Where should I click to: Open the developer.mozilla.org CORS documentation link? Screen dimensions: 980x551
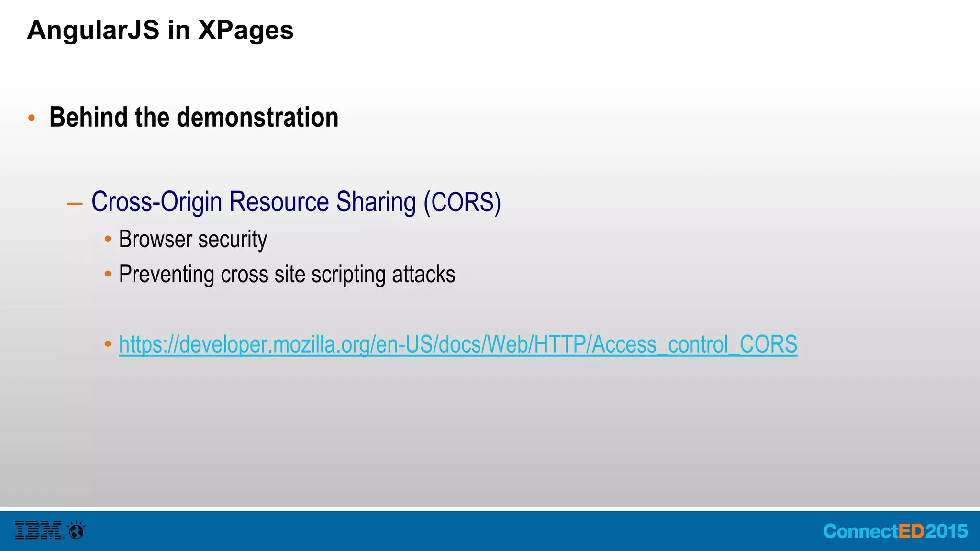[x=458, y=344]
